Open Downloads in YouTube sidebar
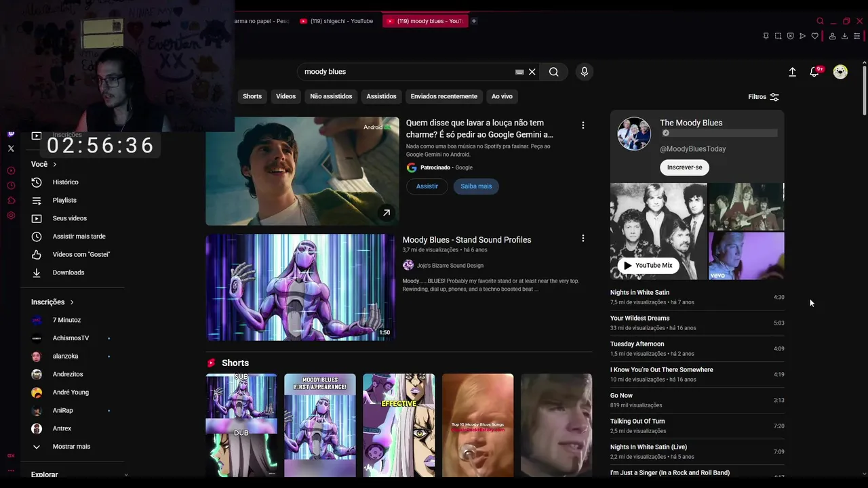Viewport: 868px width, 488px height. (x=68, y=272)
